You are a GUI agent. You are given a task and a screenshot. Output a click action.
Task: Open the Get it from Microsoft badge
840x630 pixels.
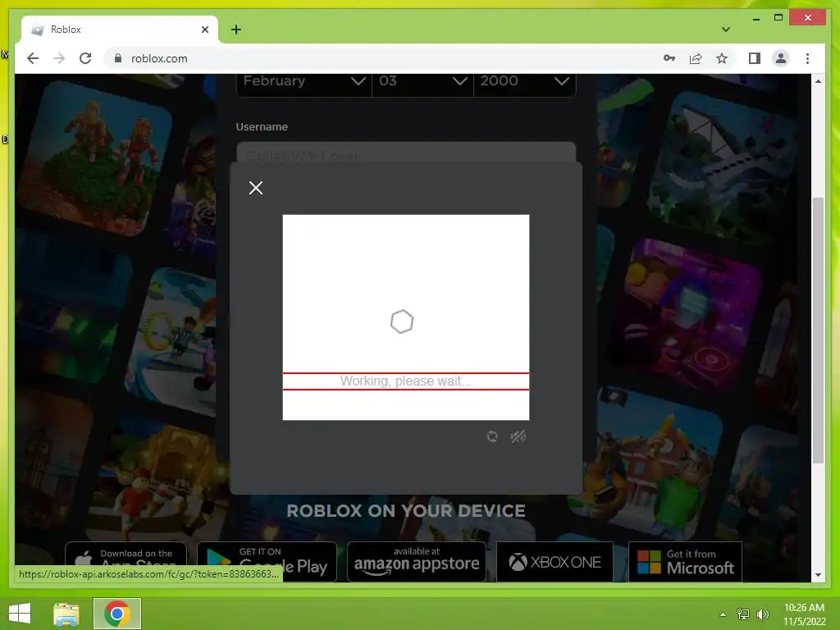(x=685, y=561)
